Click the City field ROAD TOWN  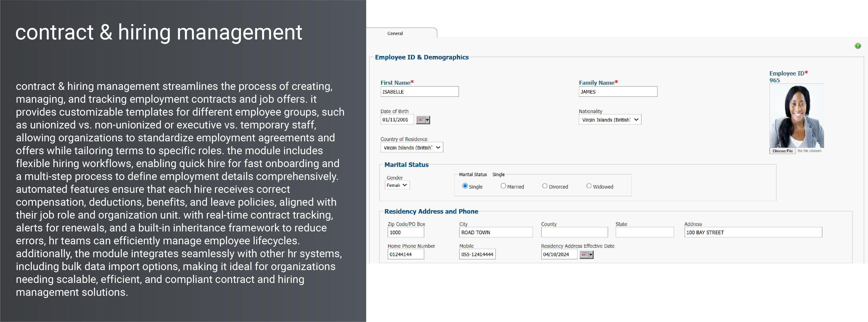pos(496,232)
